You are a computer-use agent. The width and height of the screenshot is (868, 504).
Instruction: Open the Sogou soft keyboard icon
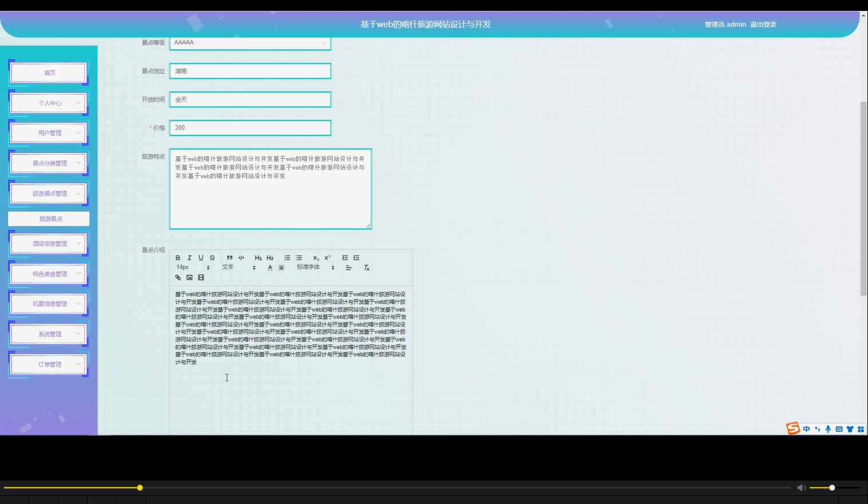839,429
